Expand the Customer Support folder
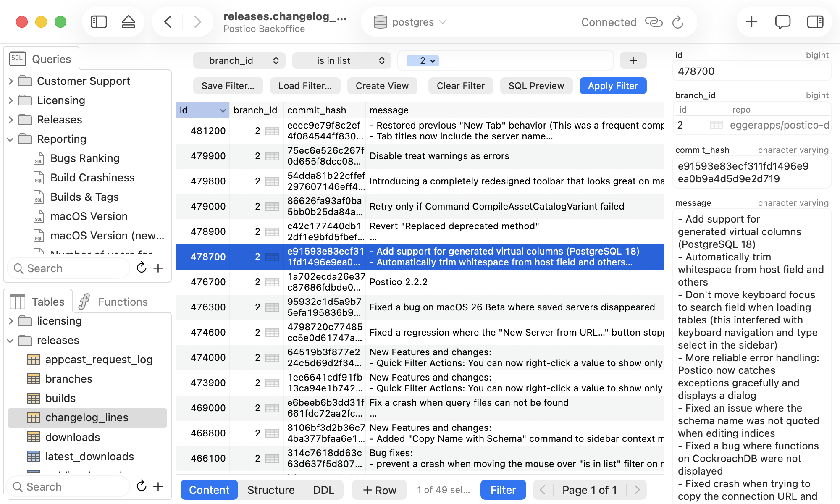Viewport: 840px width, 504px height. 11,81
